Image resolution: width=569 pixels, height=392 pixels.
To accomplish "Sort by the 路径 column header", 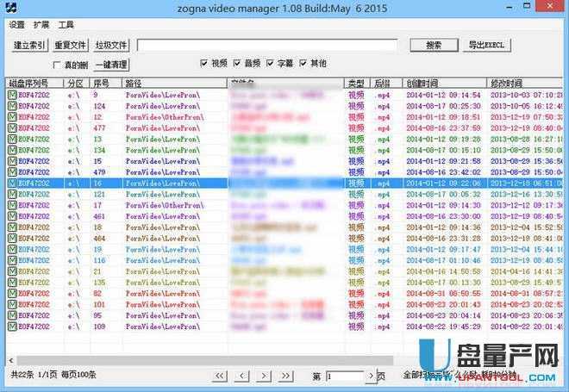I will pos(174,84).
